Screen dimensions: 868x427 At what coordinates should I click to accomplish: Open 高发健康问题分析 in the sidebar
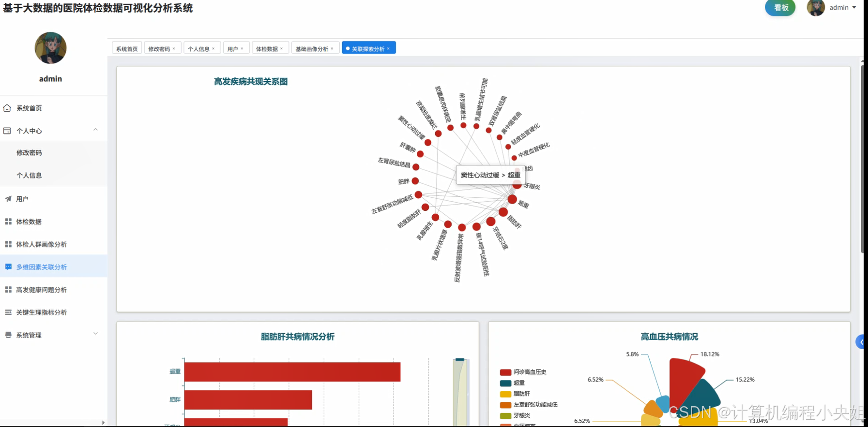[53, 290]
